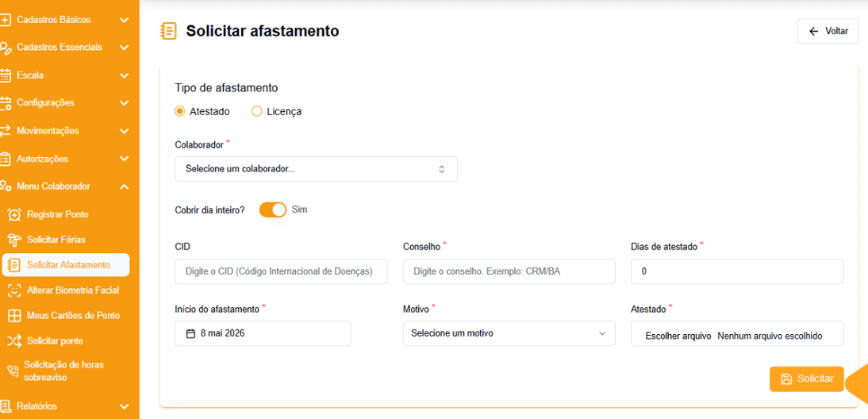Collapse Menu Colaborador with its chevron

tap(124, 186)
